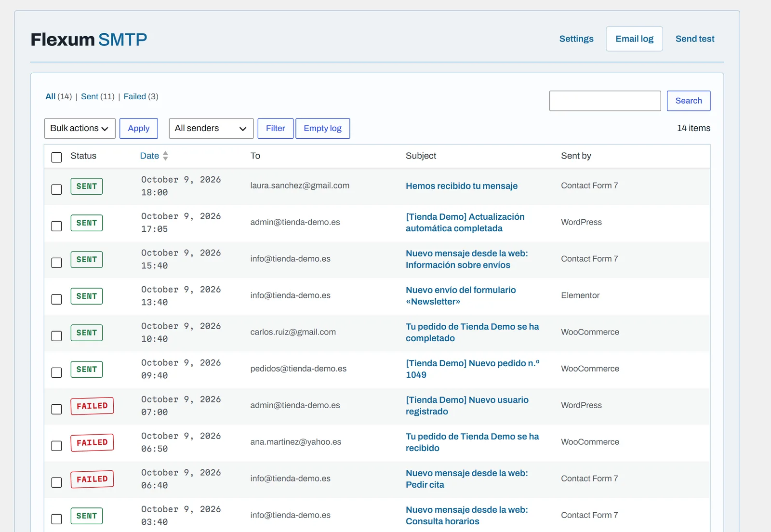Click recipient pedidos@tienda-demo.es
771x532 pixels.
[x=298, y=369]
